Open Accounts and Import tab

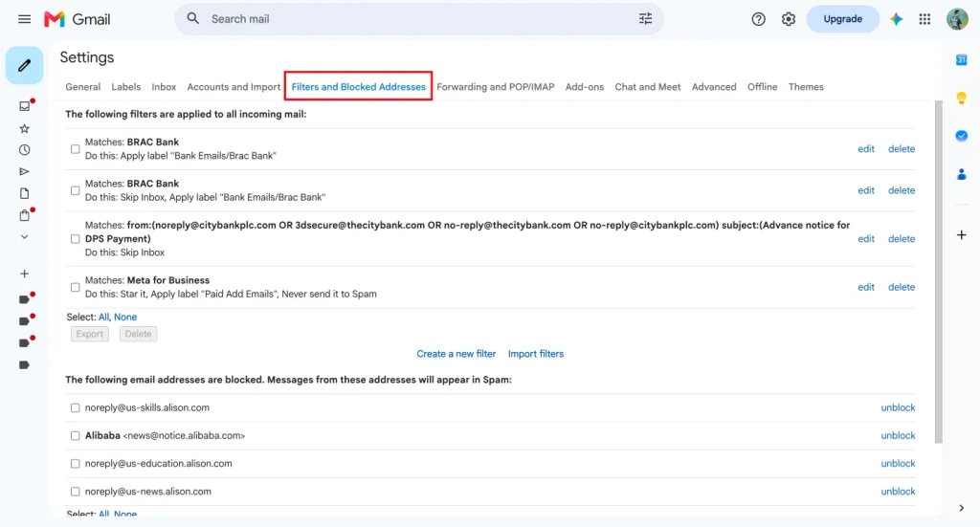point(234,87)
